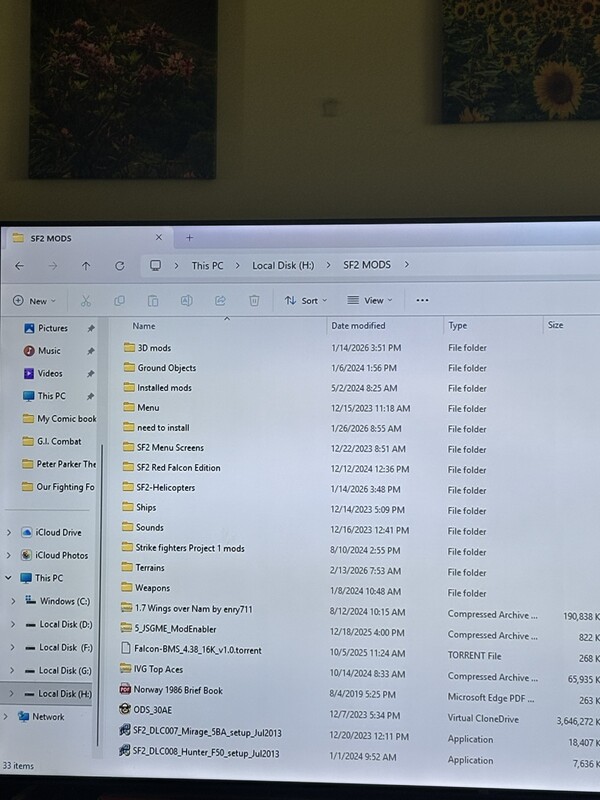The image size is (600, 800).
Task: Click the chevron after SF2 MODS breadcrumb
Action: 407,265
